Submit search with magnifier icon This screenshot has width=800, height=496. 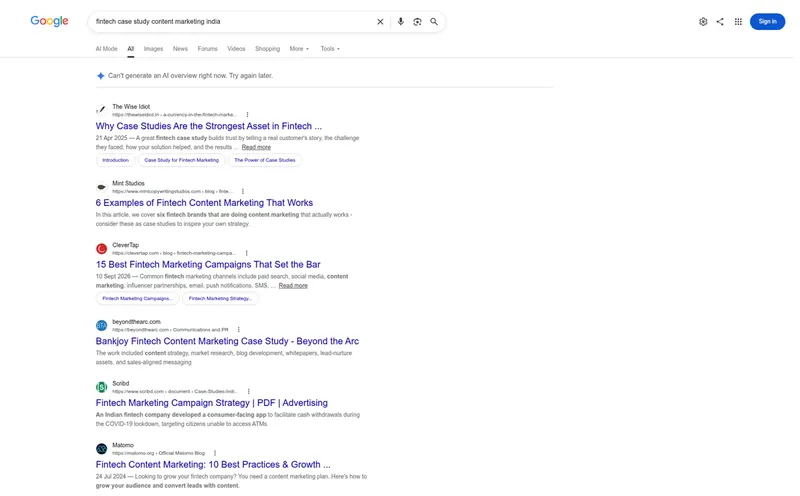point(434,21)
